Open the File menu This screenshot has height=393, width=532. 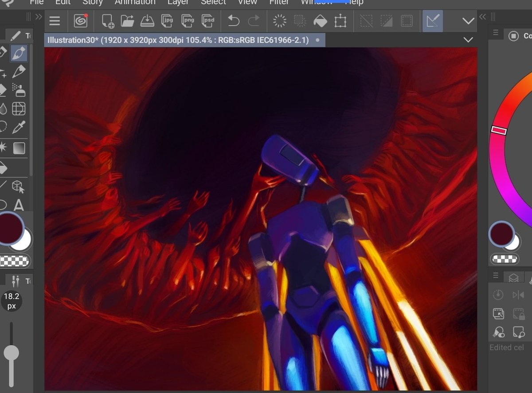pyautogui.click(x=36, y=2)
